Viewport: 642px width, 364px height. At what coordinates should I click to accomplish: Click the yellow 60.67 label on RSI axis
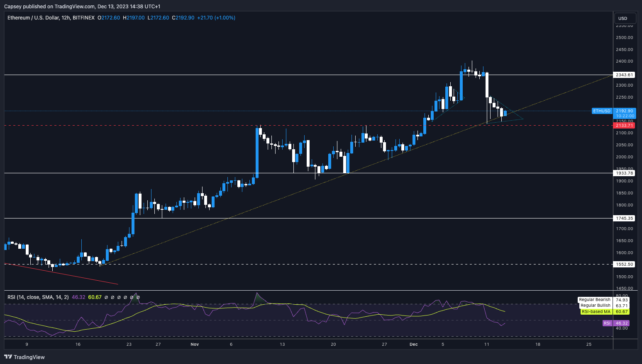pos(622,312)
